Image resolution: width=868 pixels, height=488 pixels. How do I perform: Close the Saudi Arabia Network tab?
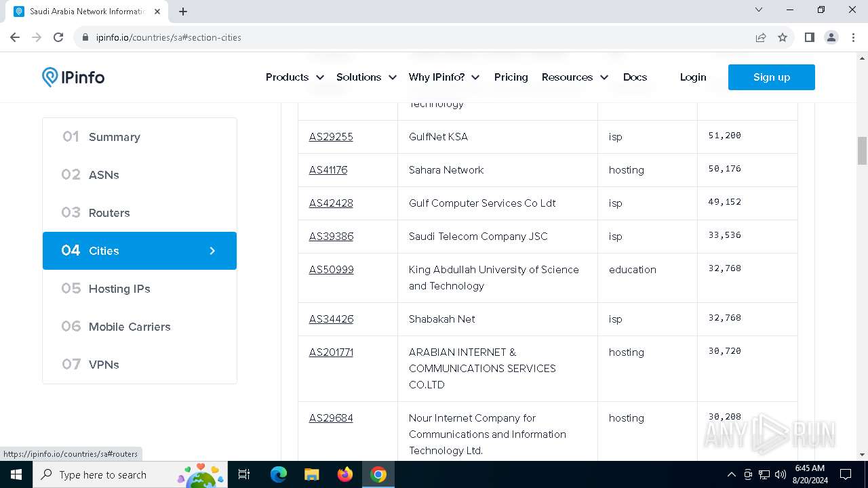click(x=158, y=12)
